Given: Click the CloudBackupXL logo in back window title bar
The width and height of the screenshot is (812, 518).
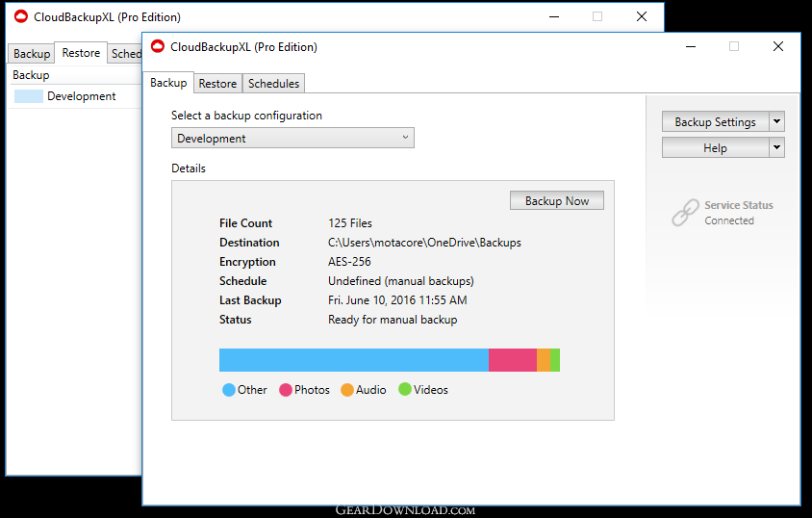Looking at the screenshot, I should (21, 16).
